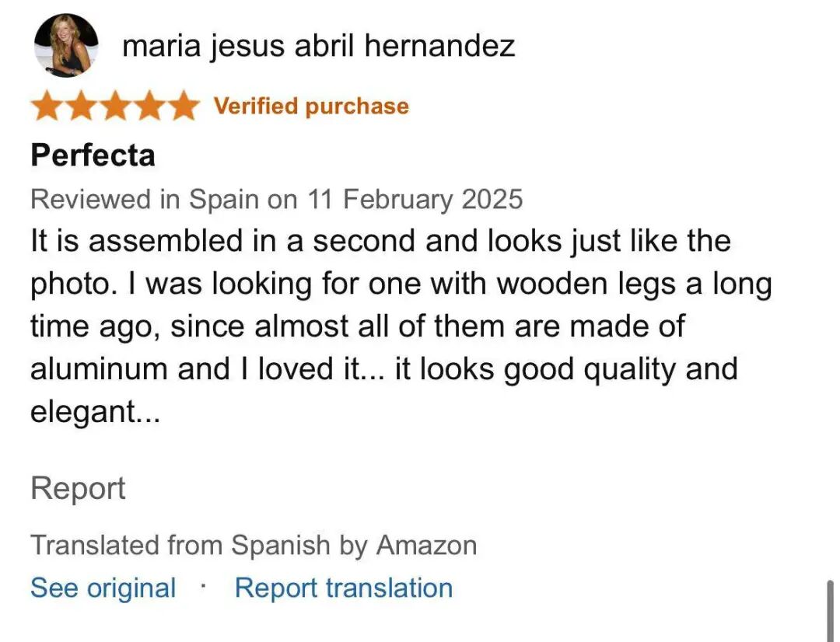Click the fourth rating star
This screenshot has width=840, height=642.
(x=149, y=106)
